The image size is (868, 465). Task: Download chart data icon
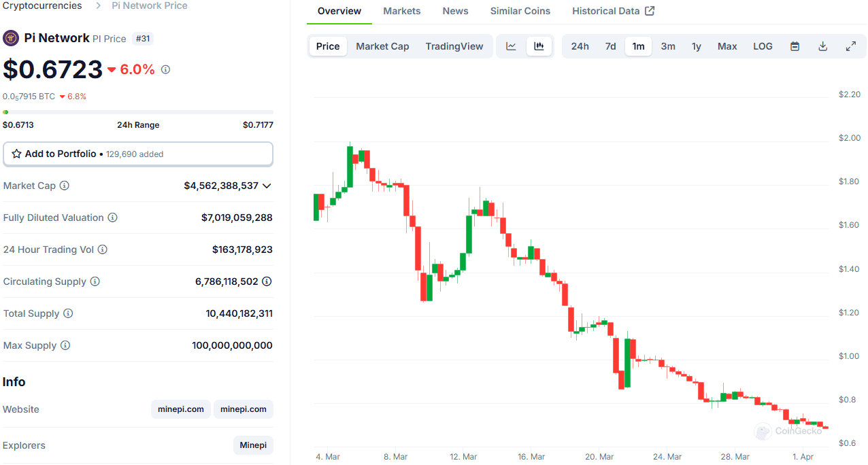tap(822, 46)
